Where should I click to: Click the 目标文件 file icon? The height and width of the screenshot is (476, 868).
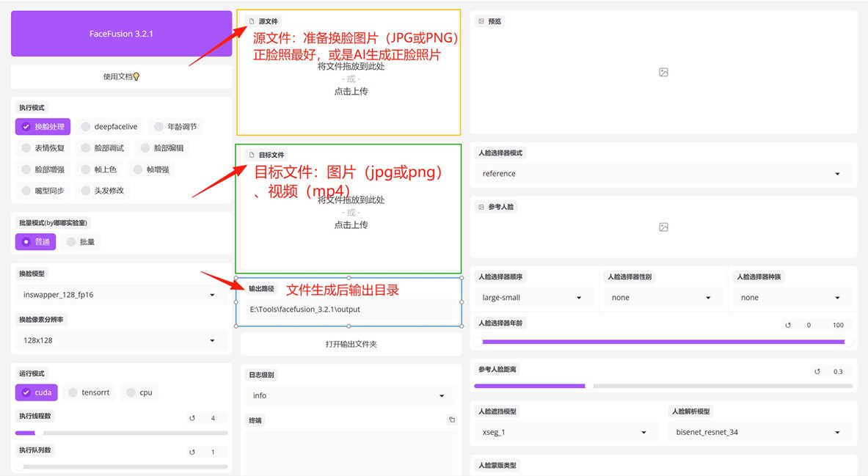pos(252,155)
